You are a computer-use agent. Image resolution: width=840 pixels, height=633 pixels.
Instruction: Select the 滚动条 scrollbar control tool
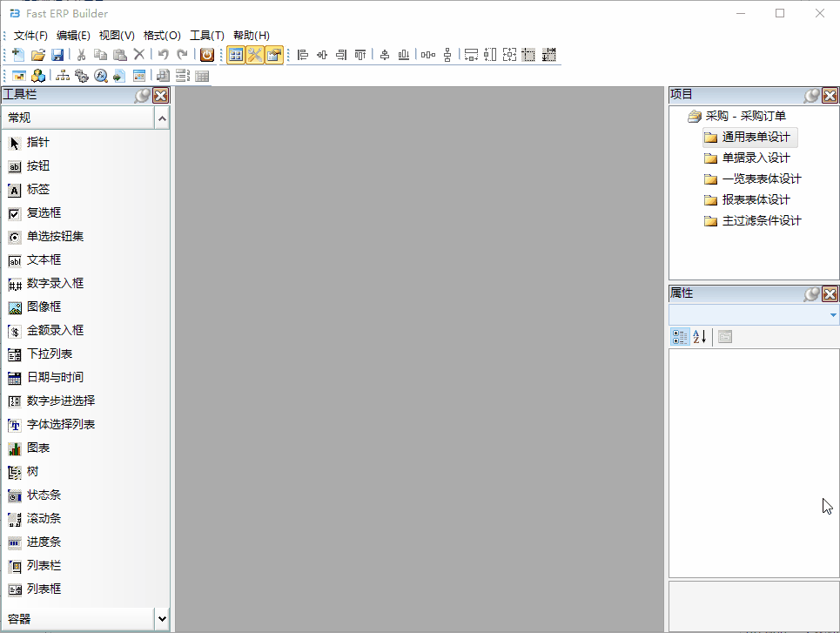pos(44,518)
